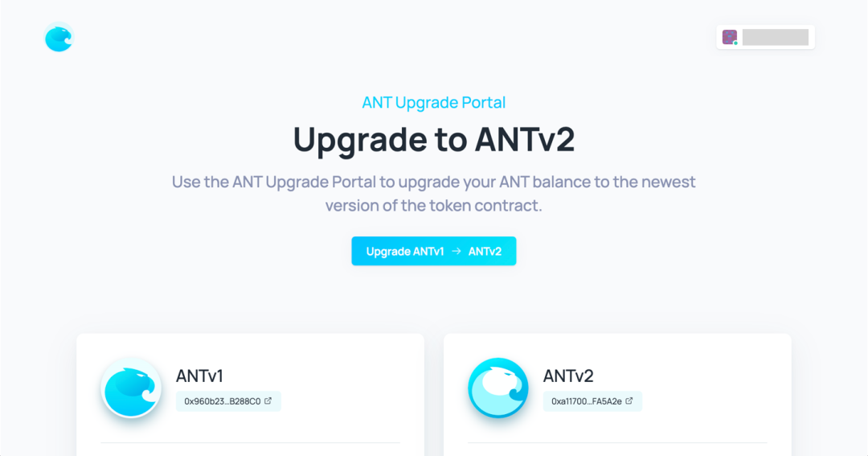Image resolution: width=868 pixels, height=456 pixels.
Task: Click the Upgrade to ANTv2 heading
Action: tap(433, 139)
